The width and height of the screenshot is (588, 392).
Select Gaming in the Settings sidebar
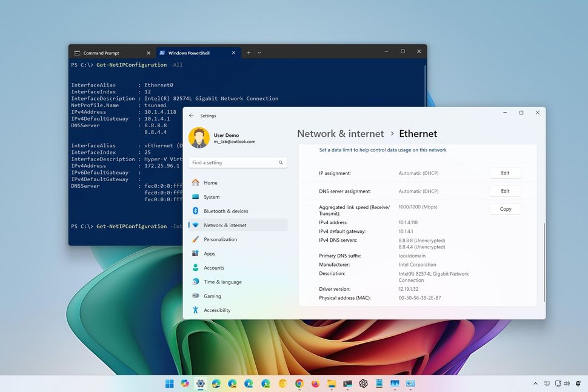[212, 296]
